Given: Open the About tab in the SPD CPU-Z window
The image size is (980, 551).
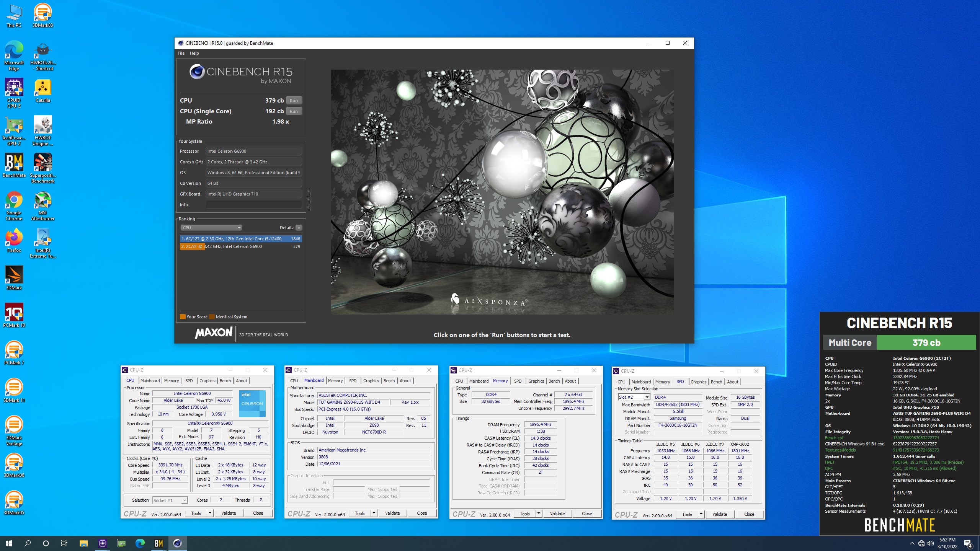Looking at the screenshot, I should coord(733,382).
